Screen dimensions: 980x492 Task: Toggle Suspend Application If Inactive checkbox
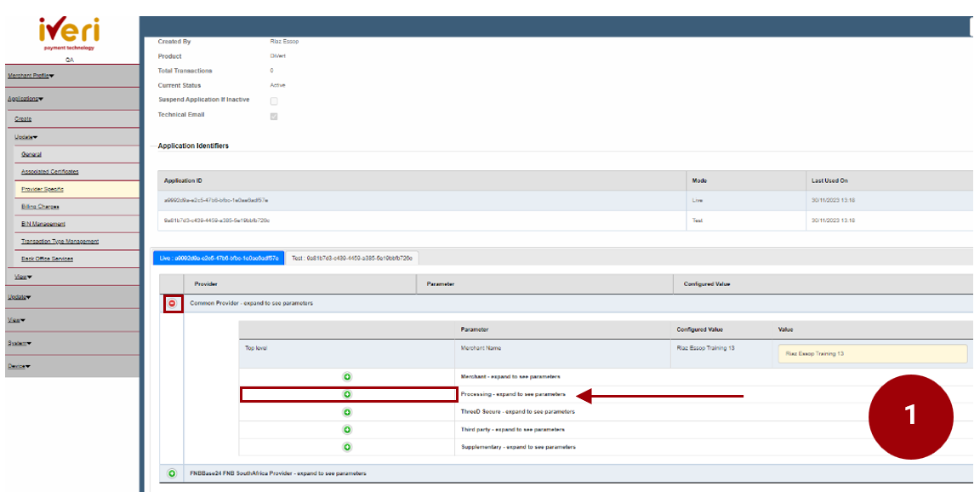(274, 100)
